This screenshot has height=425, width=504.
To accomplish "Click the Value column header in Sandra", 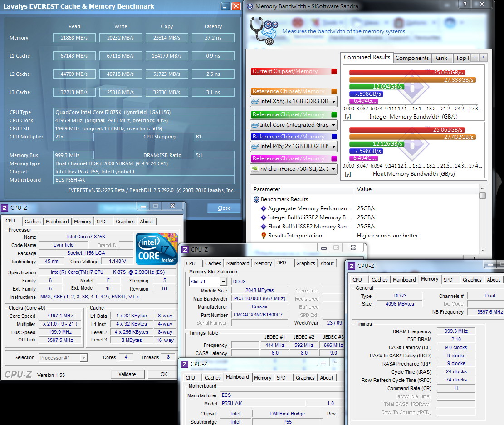I will tap(416, 189).
